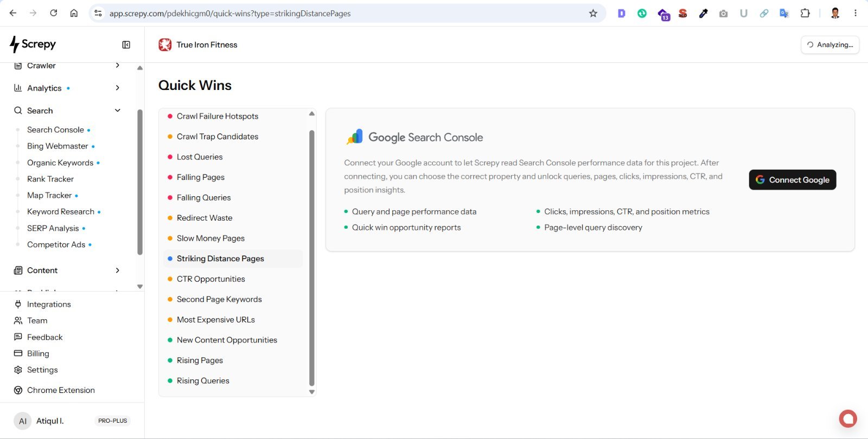
Task: Click the Quick Wins list scroll down arrow
Action: [x=312, y=392]
